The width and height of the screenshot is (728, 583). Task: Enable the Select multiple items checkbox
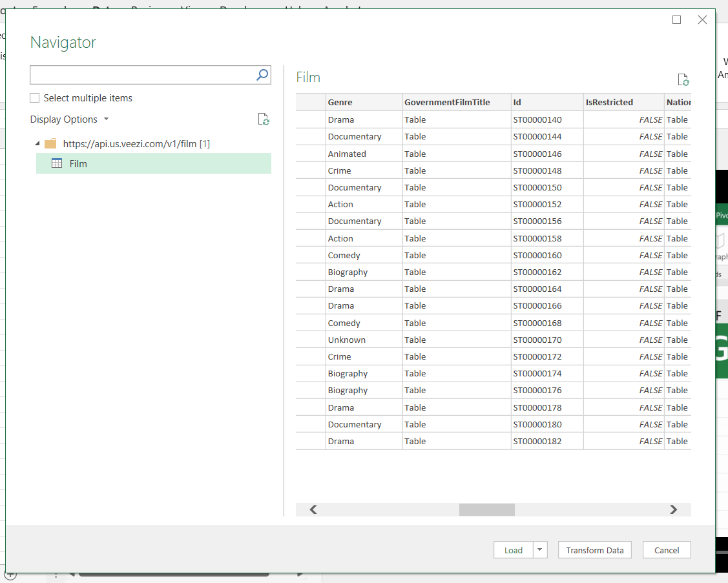coord(34,97)
